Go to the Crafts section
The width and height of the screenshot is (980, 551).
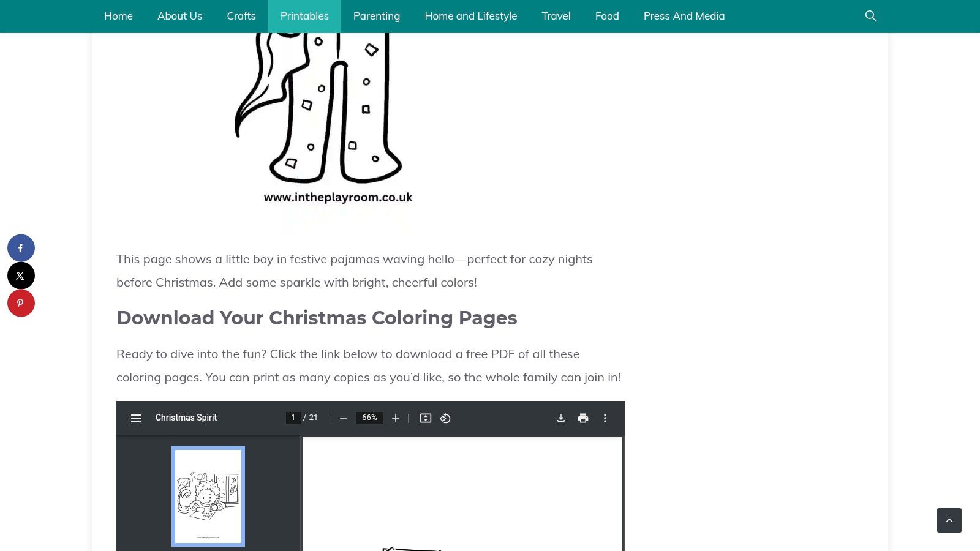(x=241, y=16)
